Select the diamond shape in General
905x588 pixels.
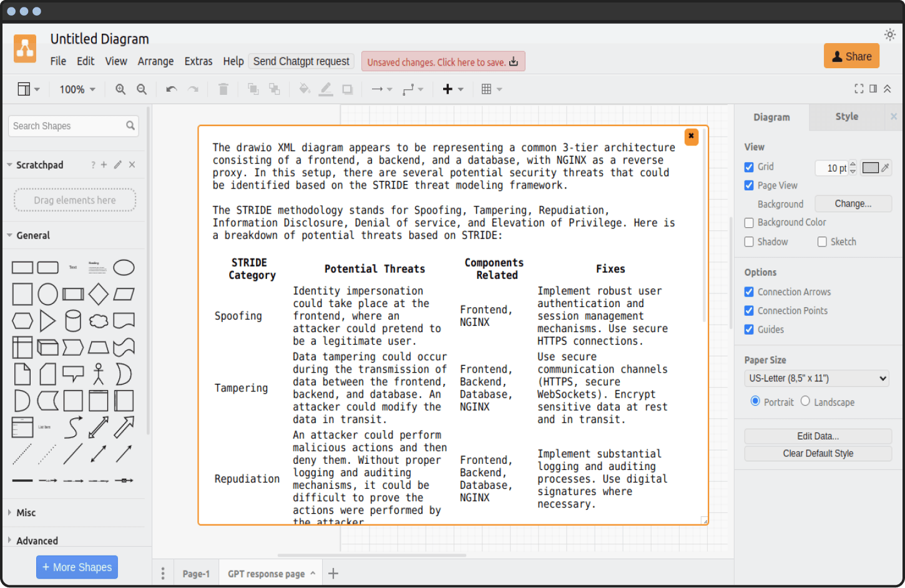tap(98, 294)
